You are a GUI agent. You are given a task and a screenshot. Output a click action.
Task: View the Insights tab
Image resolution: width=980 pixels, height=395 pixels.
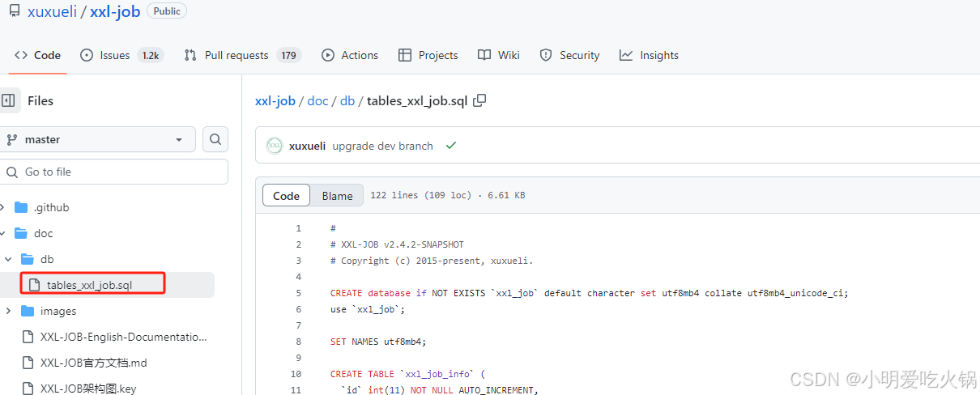[649, 55]
